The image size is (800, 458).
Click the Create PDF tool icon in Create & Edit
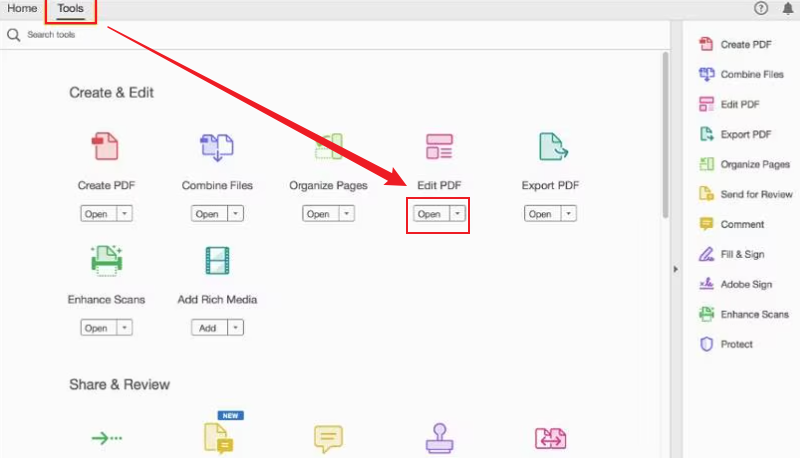tap(106, 146)
